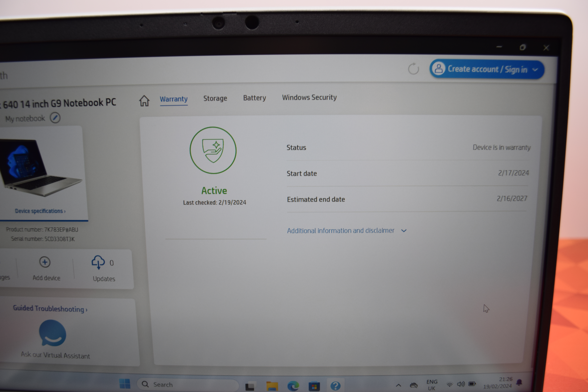Click the chevron beside disclaimer link
The height and width of the screenshot is (392, 588).
point(404,231)
